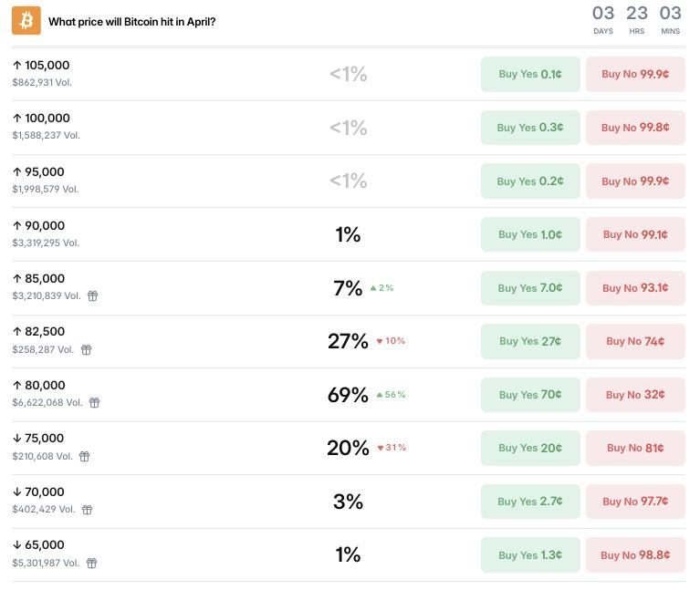Open the ↑ 80,000 outcome row

pyautogui.click(x=39, y=386)
